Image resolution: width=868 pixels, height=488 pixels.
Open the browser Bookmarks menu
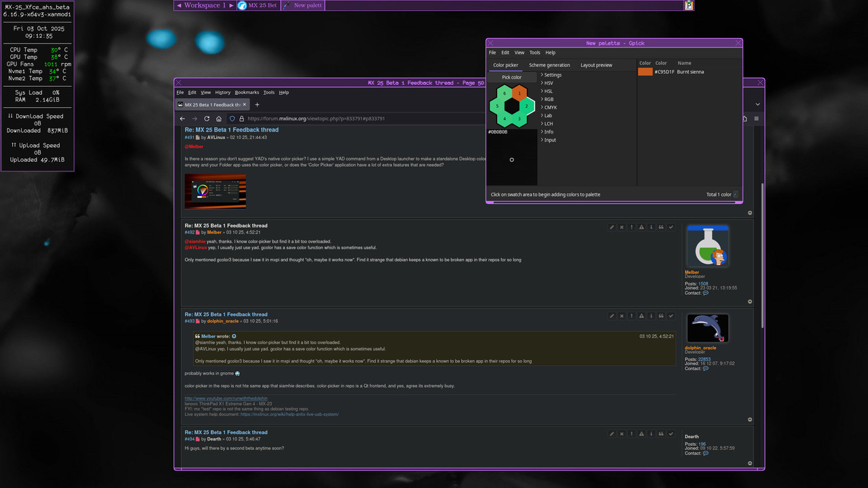(247, 92)
